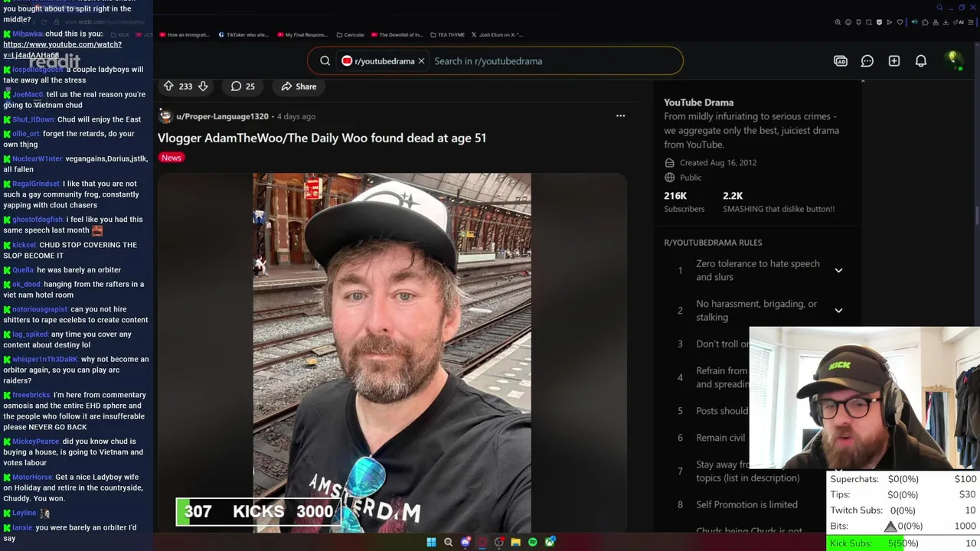Image resolution: width=980 pixels, height=551 pixels.
Task: Open the Cavicular bookmark folder
Action: [x=349, y=34]
